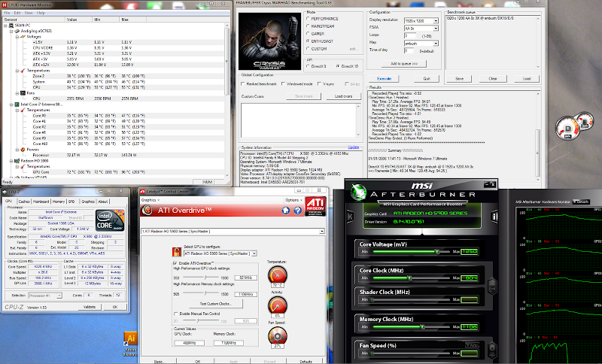Switch to CPU-Z Memory tab
This screenshot has height=364, width=602.
click(59, 202)
